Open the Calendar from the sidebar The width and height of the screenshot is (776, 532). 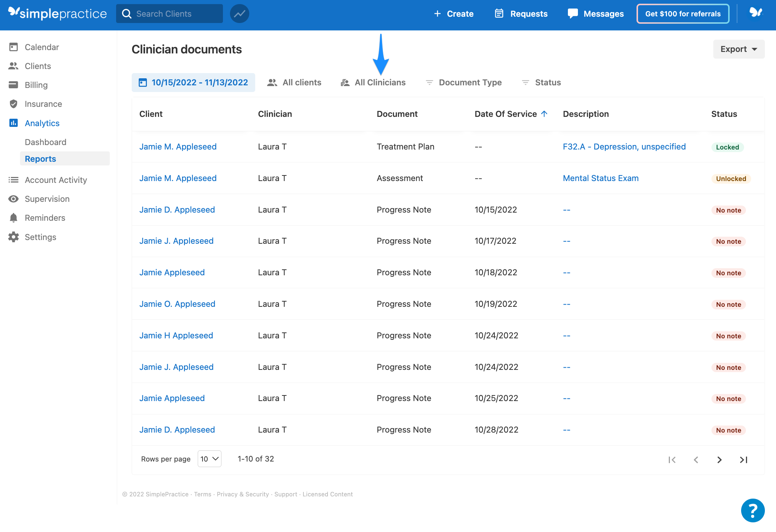click(42, 47)
